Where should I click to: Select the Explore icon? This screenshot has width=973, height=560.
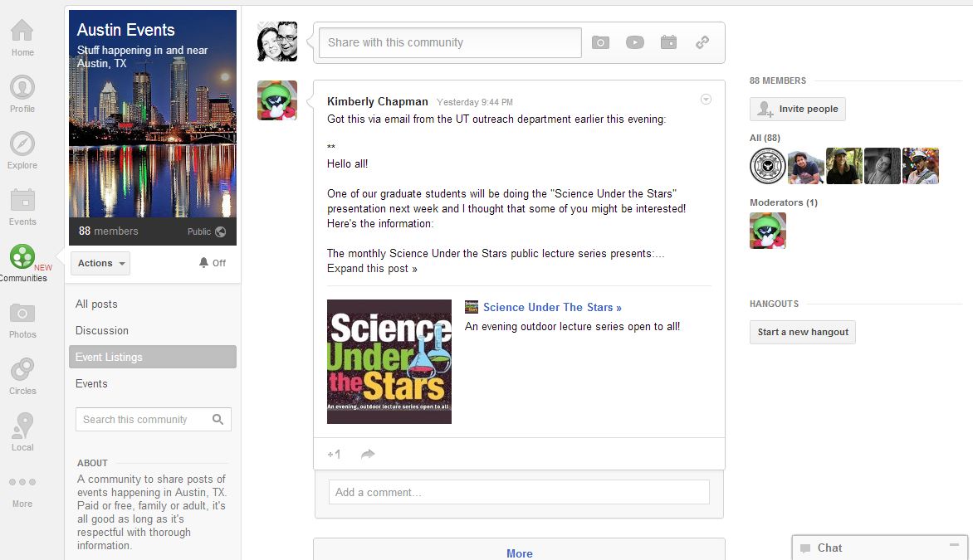22,144
